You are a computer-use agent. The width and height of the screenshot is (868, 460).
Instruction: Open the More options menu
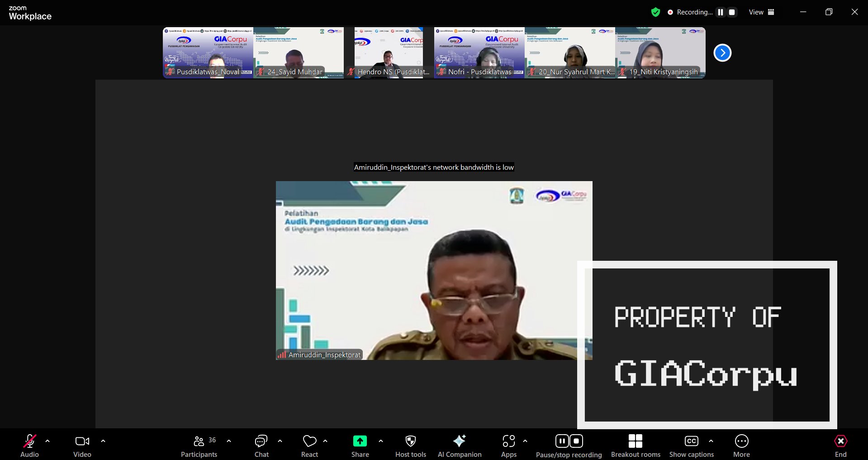(x=741, y=446)
